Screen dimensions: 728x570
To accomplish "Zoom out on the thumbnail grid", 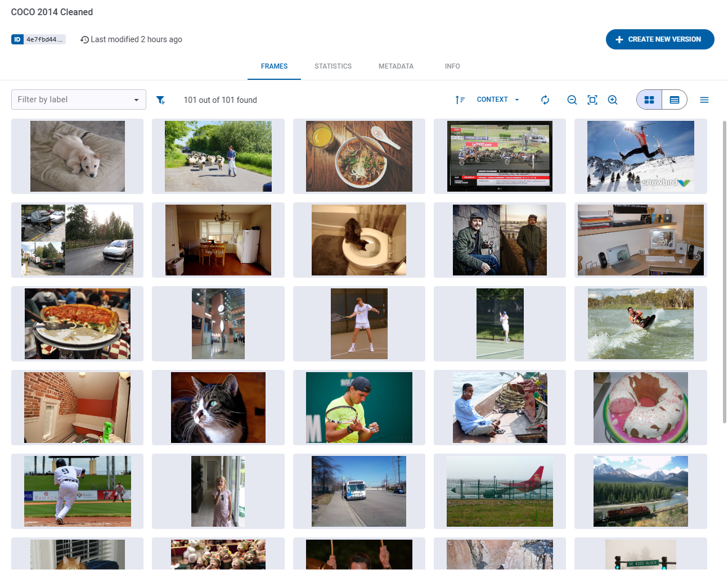I will tap(572, 99).
